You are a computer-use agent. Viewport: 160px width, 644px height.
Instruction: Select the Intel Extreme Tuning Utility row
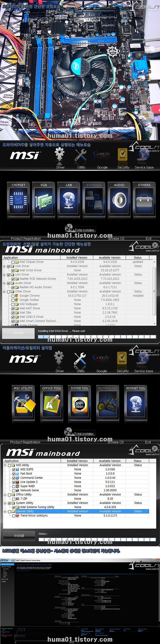(76, 507)
